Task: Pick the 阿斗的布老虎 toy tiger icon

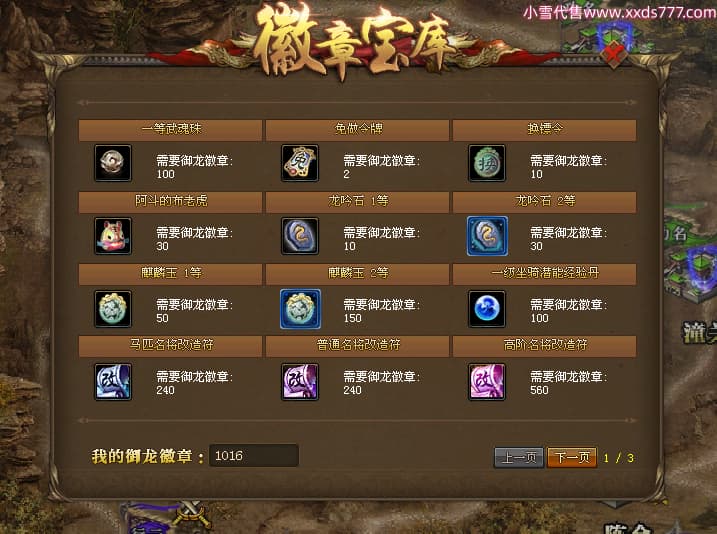Action: 113,236
